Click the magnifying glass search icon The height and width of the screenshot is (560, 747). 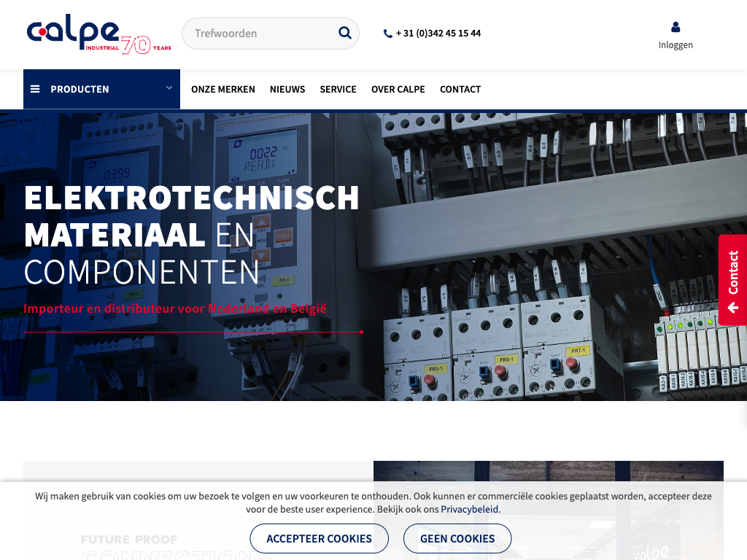[x=345, y=33]
